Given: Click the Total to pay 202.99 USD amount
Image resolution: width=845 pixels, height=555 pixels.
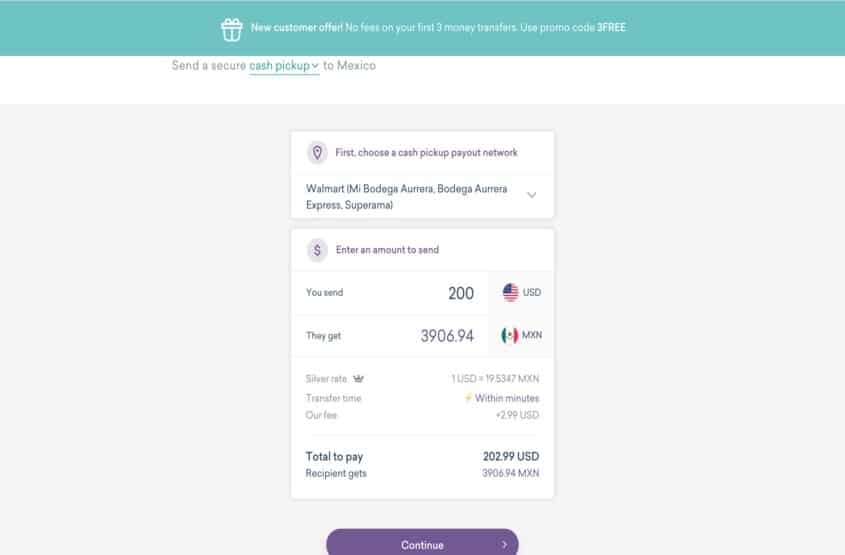Looking at the screenshot, I should point(511,456).
